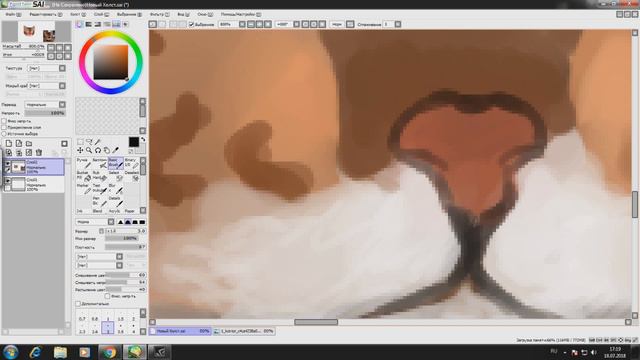Viewport: 640px width, 360px height.
Task: Show the color mixer panel
Action: point(107,24)
